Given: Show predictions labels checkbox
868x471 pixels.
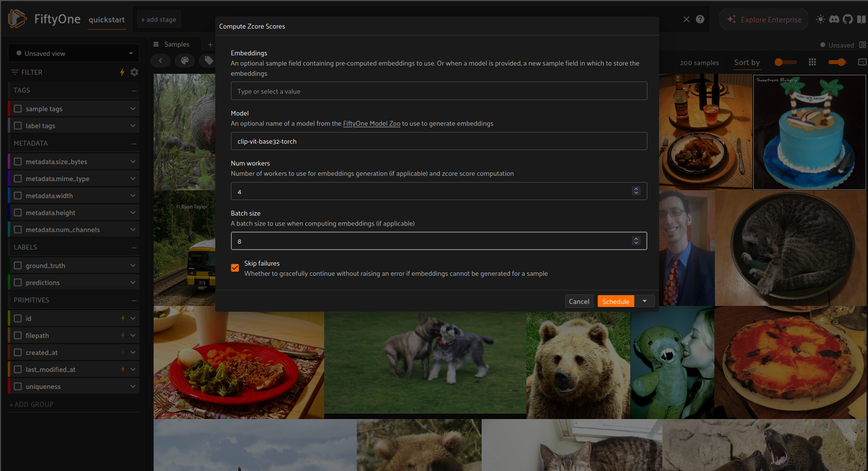Looking at the screenshot, I should click(x=18, y=283).
